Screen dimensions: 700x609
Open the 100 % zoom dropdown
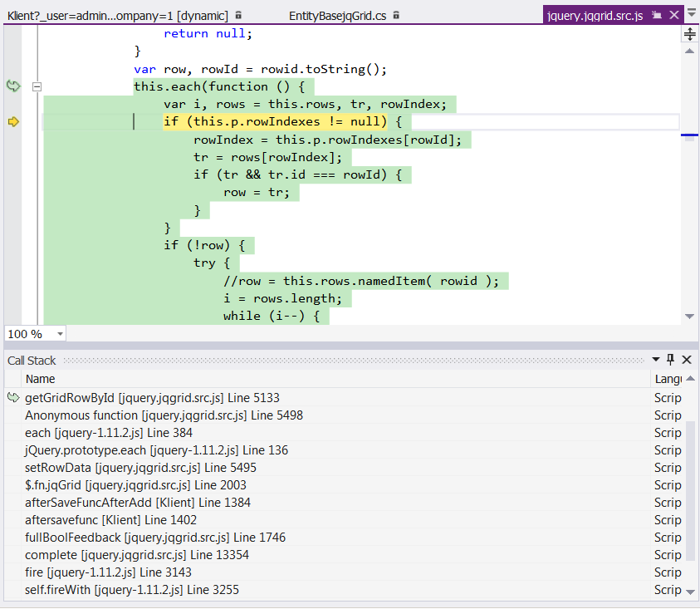(x=60, y=334)
